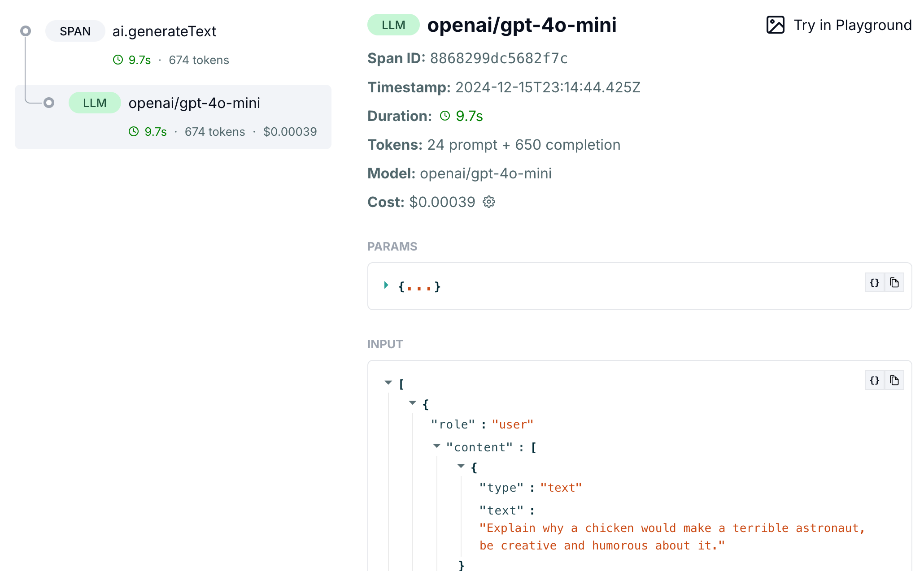Select the openai/gpt-4o-mini LLM tree row
This screenshot has width=924, height=571.
click(x=173, y=117)
